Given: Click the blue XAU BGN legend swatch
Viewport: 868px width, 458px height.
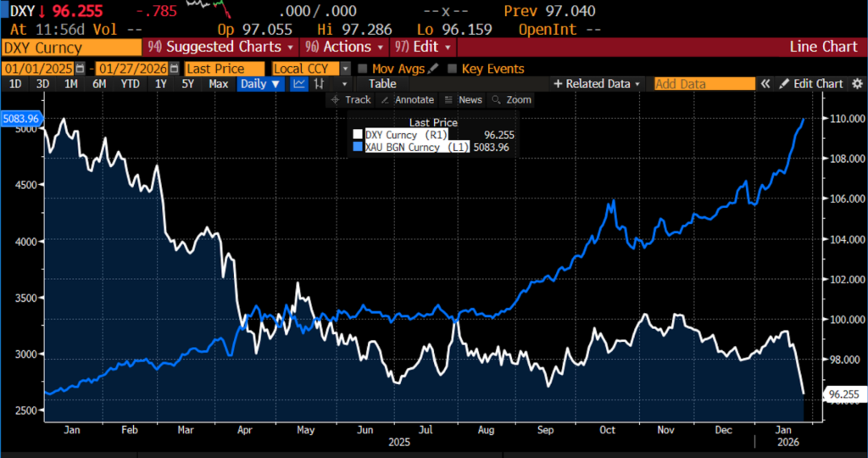Looking at the screenshot, I should click(358, 148).
